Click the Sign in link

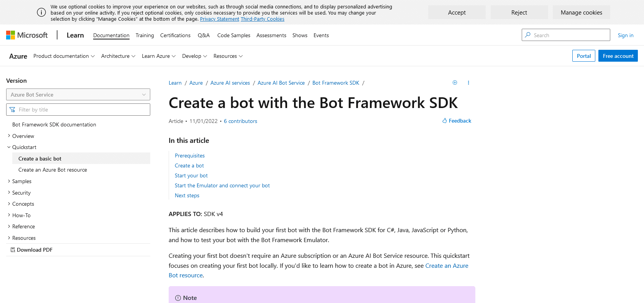coord(626,35)
